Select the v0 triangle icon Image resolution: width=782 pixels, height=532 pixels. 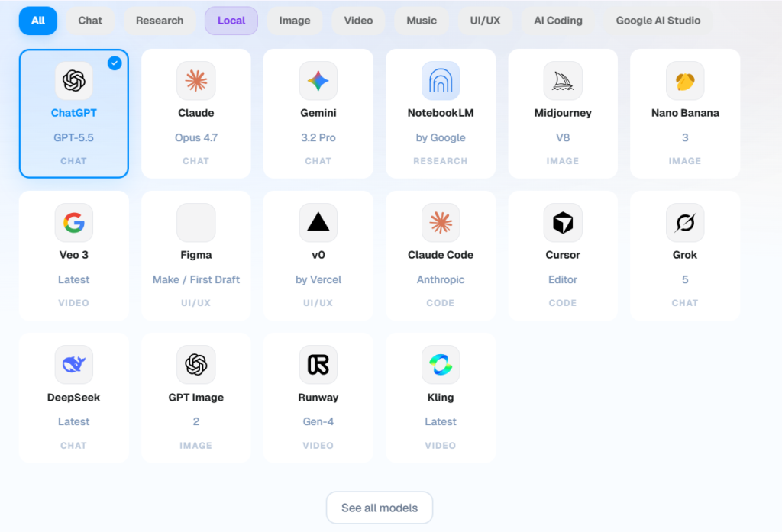(x=318, y=222)
